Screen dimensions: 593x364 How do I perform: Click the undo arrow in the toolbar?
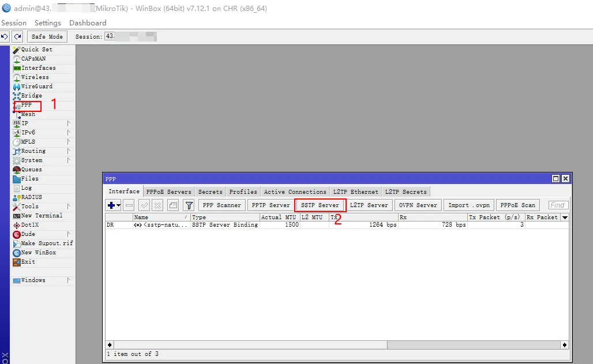click(5, 37)
